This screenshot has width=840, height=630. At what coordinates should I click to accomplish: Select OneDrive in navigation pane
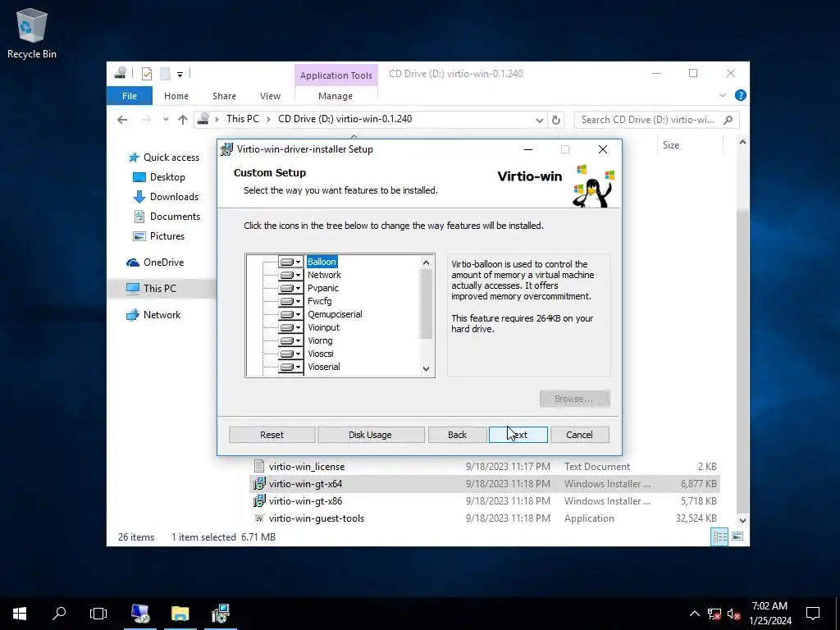[x=155, y=262]
